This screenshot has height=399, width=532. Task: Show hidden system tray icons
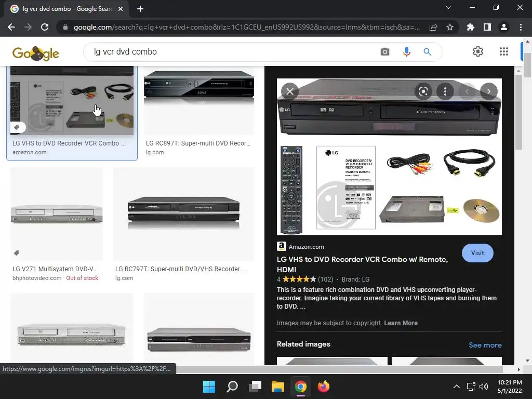pyautogui.click(x=457, y=387)
